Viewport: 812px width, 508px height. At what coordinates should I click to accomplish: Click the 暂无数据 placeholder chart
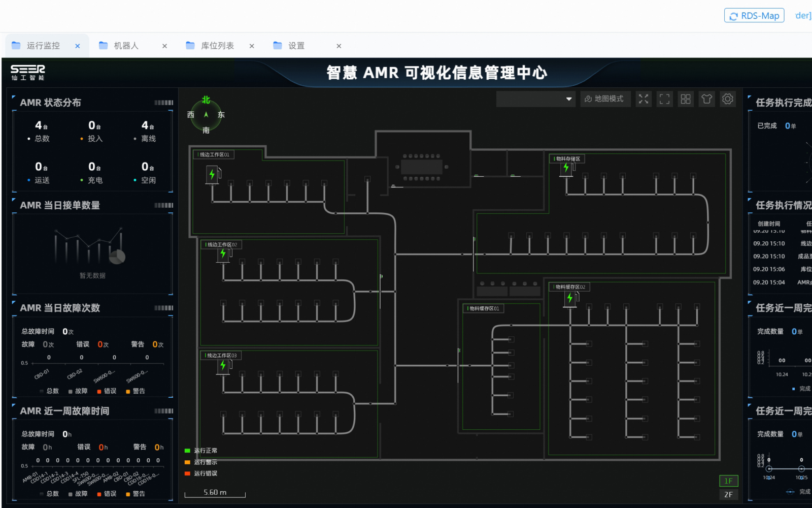92,252
